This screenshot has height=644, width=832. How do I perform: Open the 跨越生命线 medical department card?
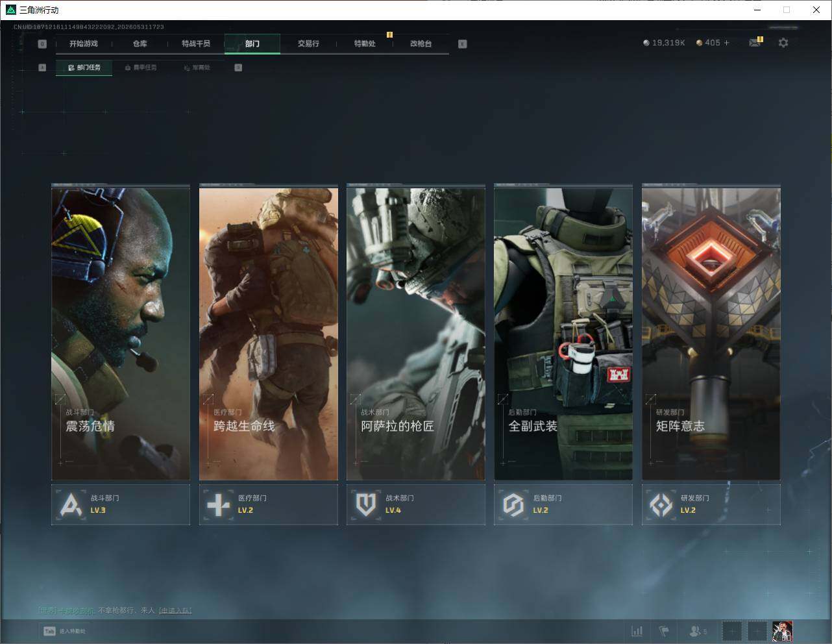click(x=269, y=334)
